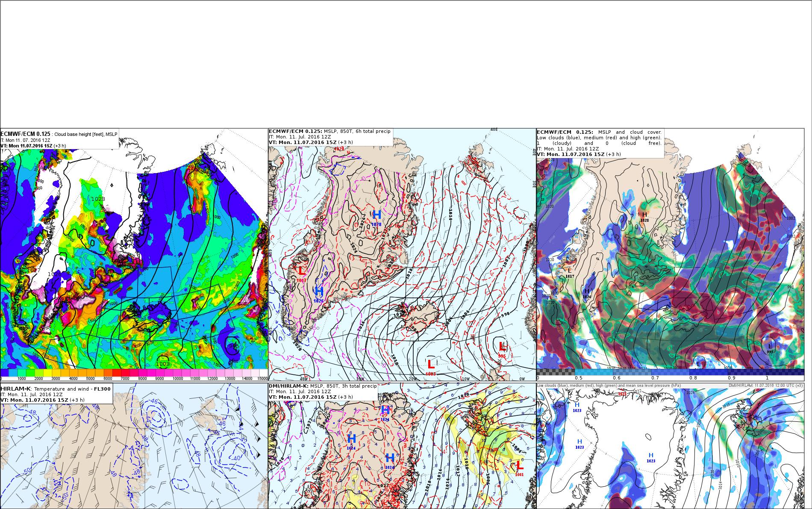Open the ECMWF MSLP and cloud cover map
The width and height of the screenshot is (812, 509).
670,255
